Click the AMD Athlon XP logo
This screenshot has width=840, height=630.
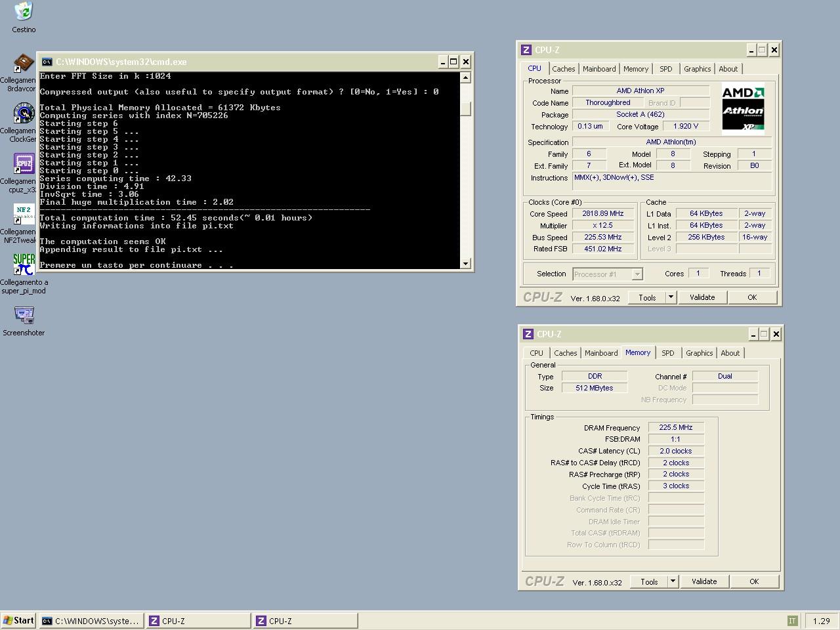743,108
